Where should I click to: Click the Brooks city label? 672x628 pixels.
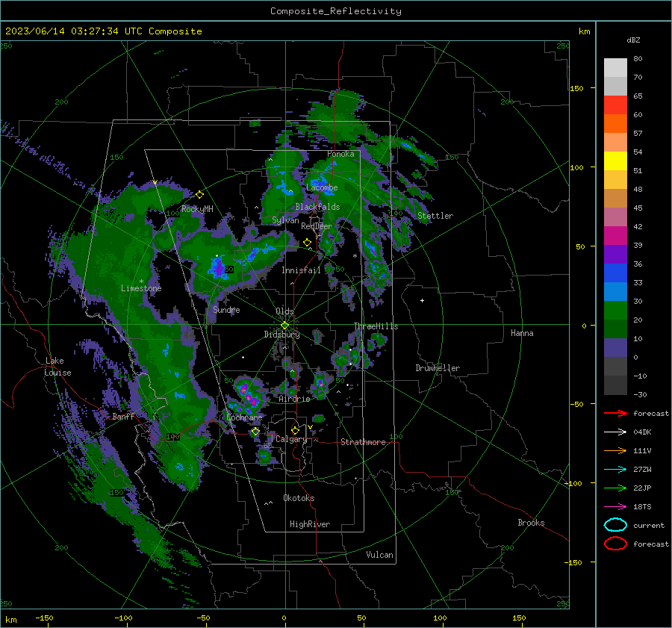531,523
